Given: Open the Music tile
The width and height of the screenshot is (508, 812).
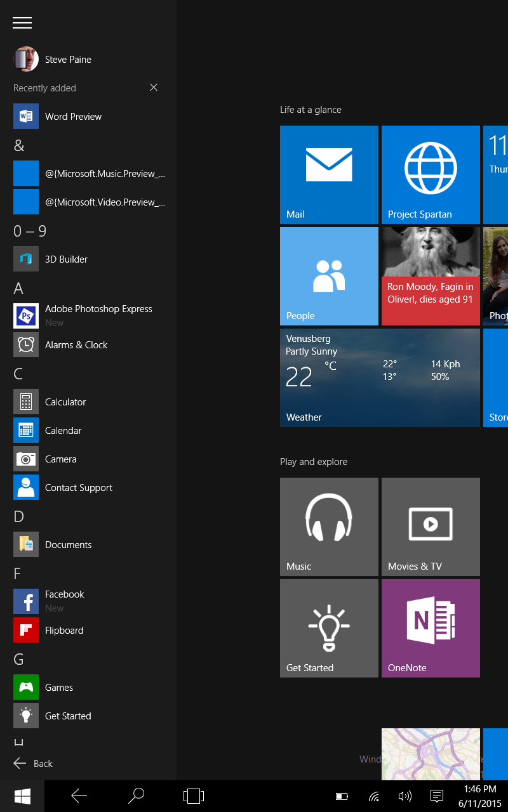Looking at the screenshot, I should click(x=329, y=527).
